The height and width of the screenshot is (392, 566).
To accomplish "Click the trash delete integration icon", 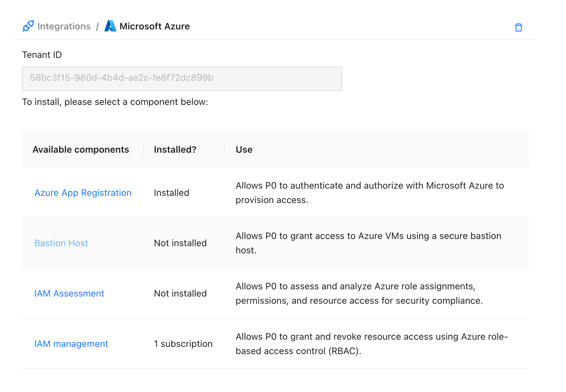I will click(518, 27).
